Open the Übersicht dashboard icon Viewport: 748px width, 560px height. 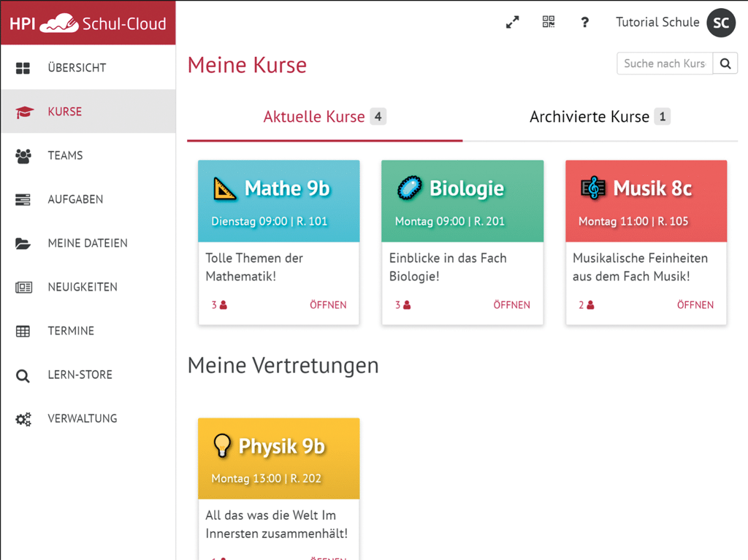click(24, 67)
